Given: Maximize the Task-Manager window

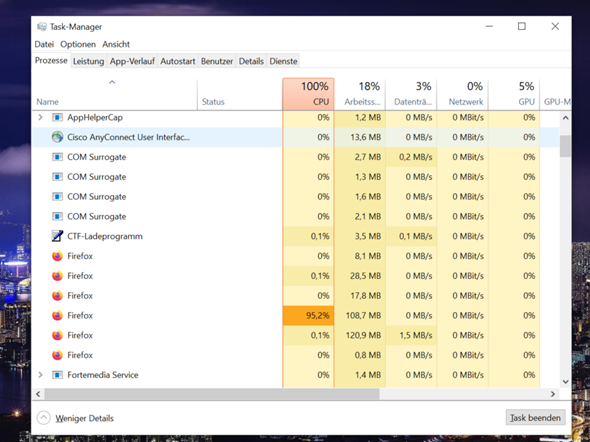Looking at the screenshot, I should [x=522, y=26].
